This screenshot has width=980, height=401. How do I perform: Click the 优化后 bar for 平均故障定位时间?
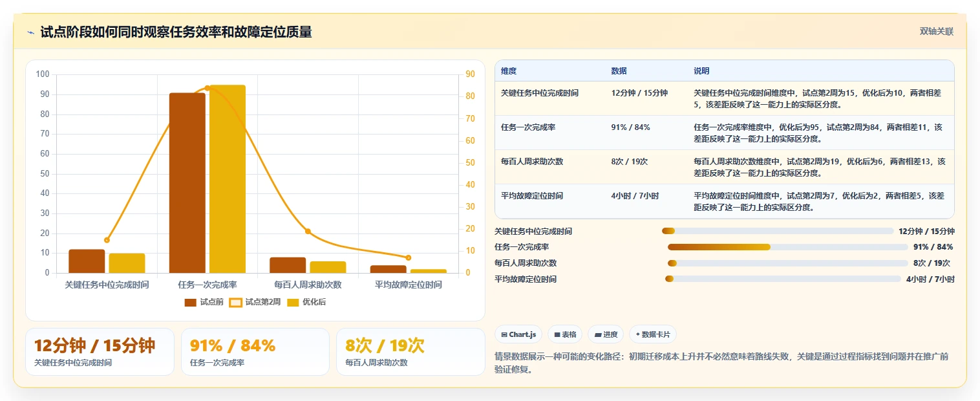pos(429,271)
